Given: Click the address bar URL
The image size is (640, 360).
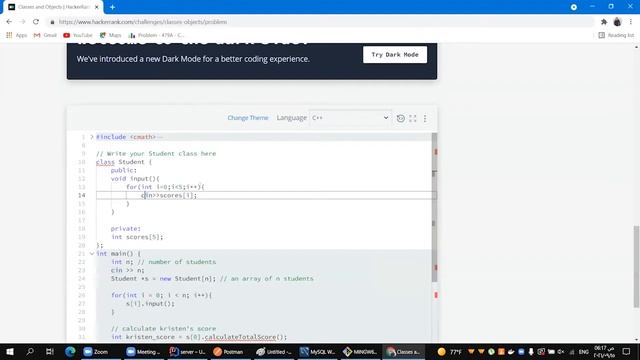Looking at the screenshot, I should tap(143, 22).
